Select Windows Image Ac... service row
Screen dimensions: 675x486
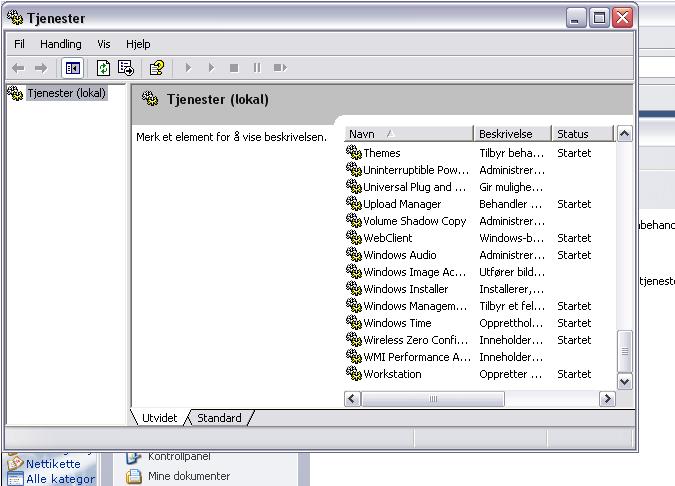(480, 272)
